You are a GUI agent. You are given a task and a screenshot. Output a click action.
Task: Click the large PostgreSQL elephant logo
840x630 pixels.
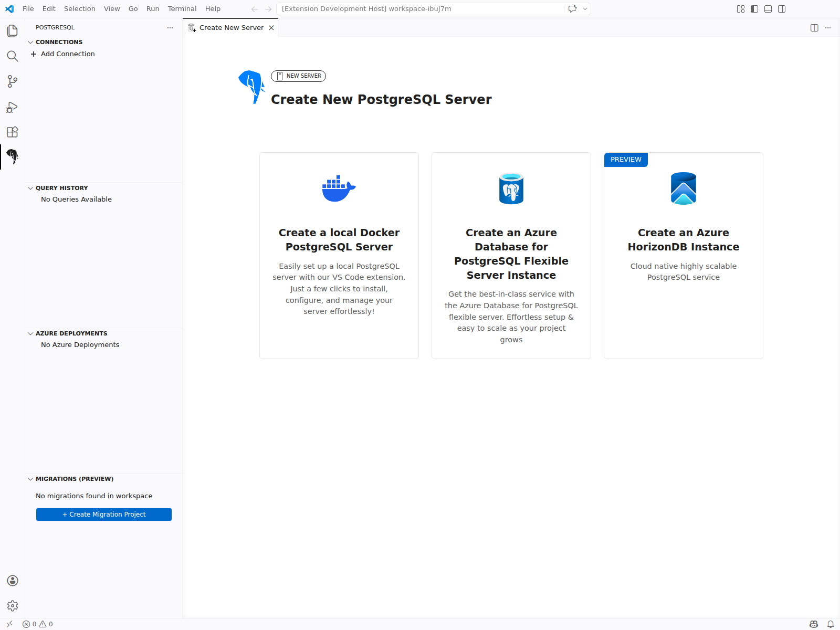[x=251, y=87]
